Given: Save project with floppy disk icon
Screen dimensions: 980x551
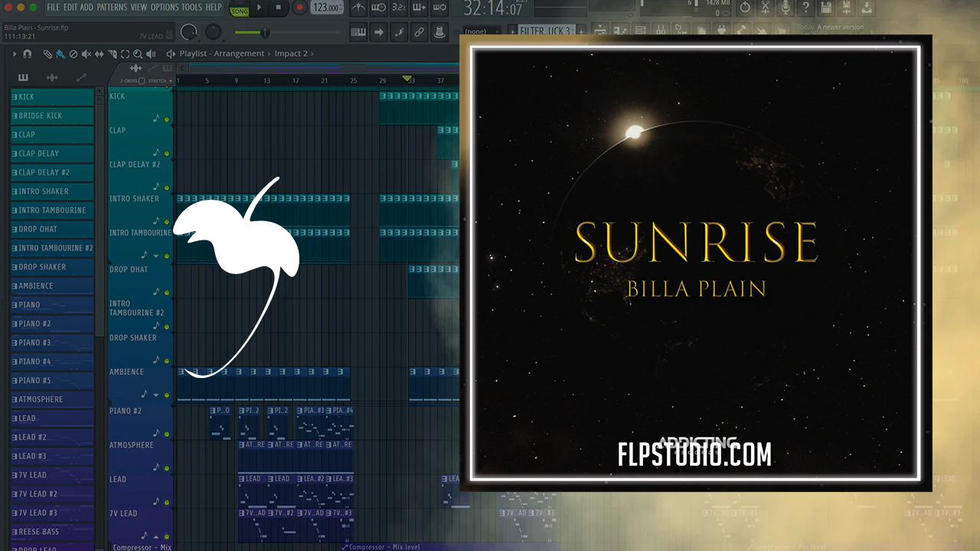Looking at the screenshot, I should tap(826, 8).
